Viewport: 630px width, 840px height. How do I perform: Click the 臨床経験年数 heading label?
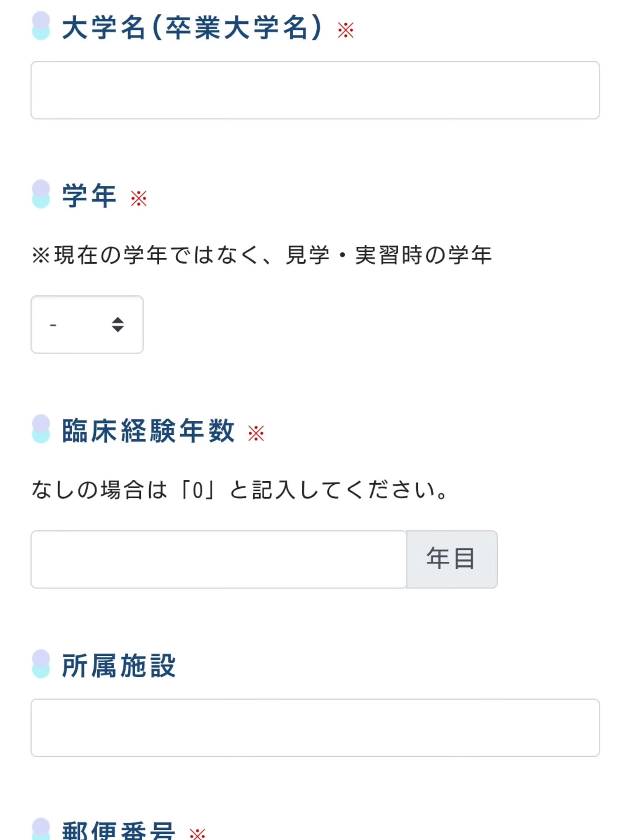click(148, 430)
